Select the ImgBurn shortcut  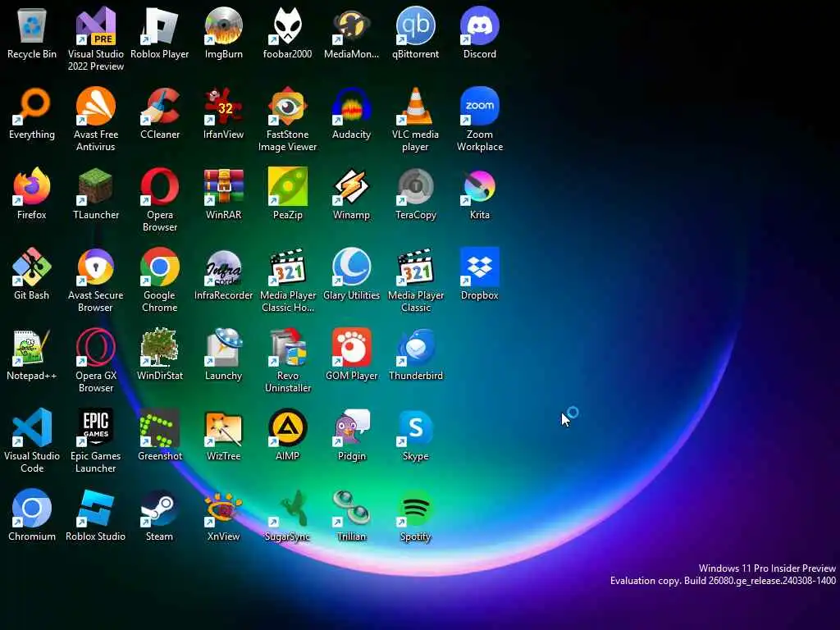(x=223, y=25)
